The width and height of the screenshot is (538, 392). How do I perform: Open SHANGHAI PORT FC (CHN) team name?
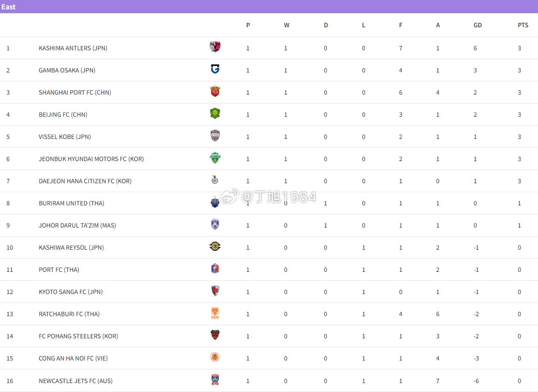pos(75,92)
